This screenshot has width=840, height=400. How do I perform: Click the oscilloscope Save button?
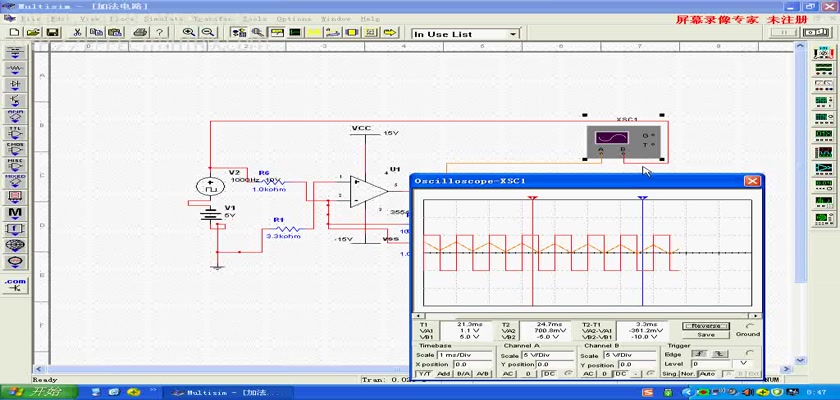tap(706, 334)
